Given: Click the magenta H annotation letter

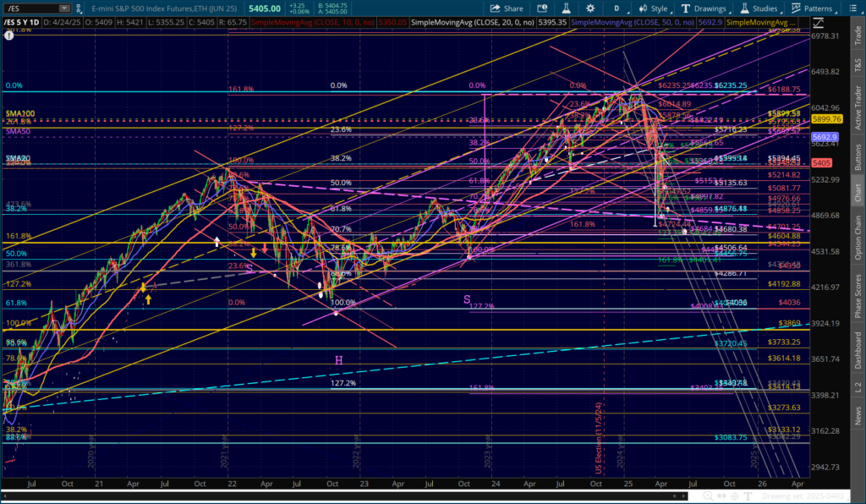Looking at the screenshot, I should point(338,360).
